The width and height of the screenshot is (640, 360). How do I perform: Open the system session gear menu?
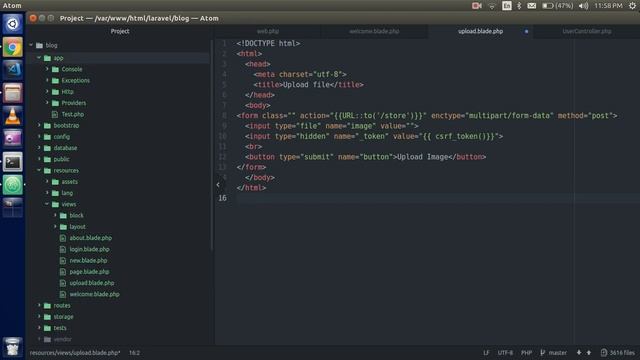tap(632, 6)
